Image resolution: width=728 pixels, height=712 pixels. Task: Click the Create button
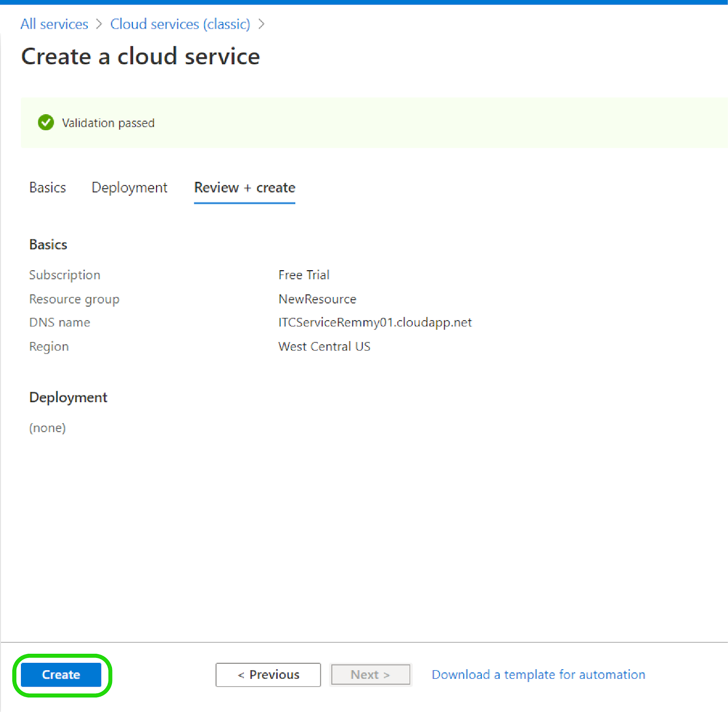tap(61, 675)
